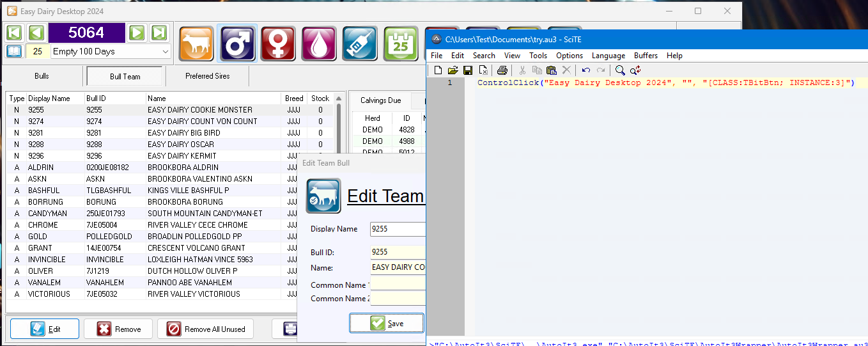Click Redo arrow in SciTE toolbar
The height and width of the screenshot is (346, 868).
(x=601, y=70)
